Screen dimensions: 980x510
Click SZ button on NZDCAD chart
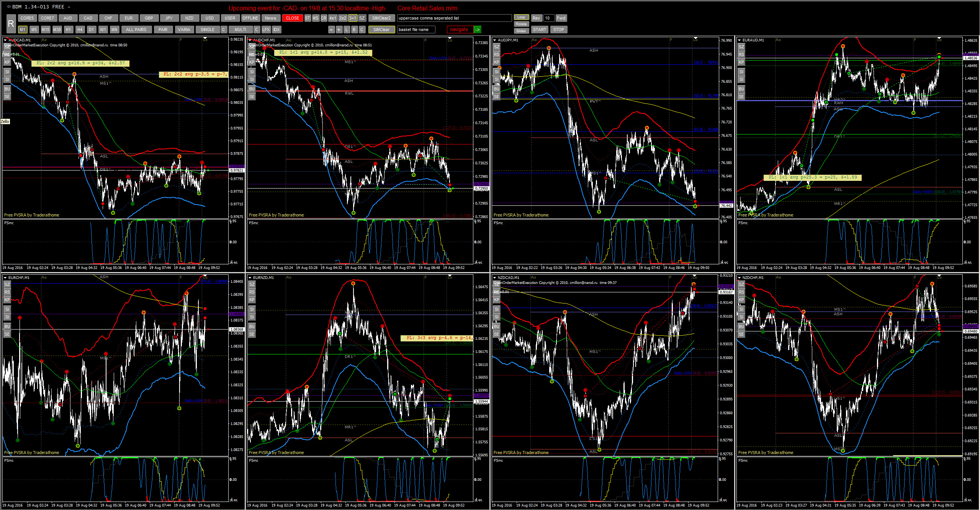(497, 284)
